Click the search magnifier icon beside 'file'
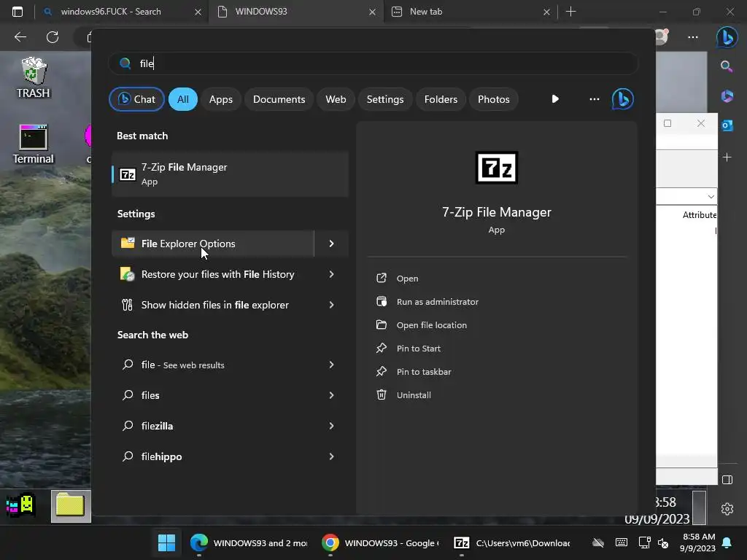The height and width of the screenshot is (560, 747). pyautogui.click(x=125, y=63)
